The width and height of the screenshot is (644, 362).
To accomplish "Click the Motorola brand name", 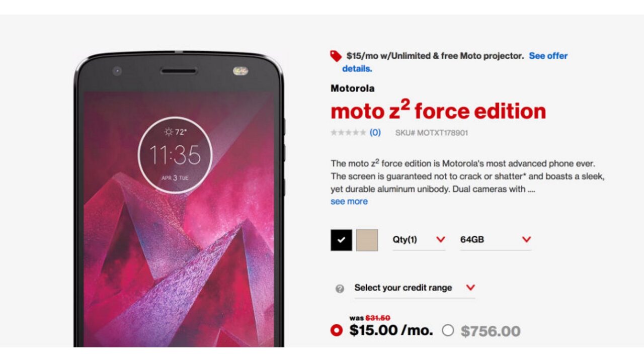I will click(x=353, y=88).
